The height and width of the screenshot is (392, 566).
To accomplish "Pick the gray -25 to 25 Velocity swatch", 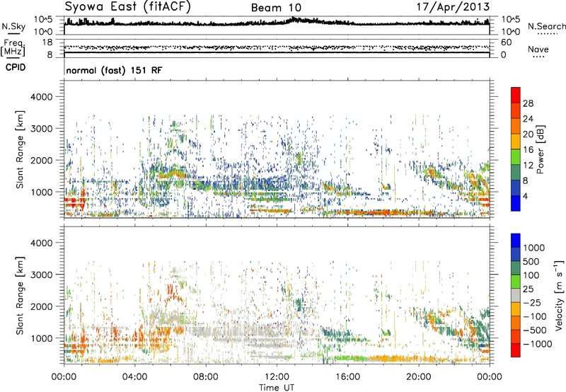I will (516, 295).
